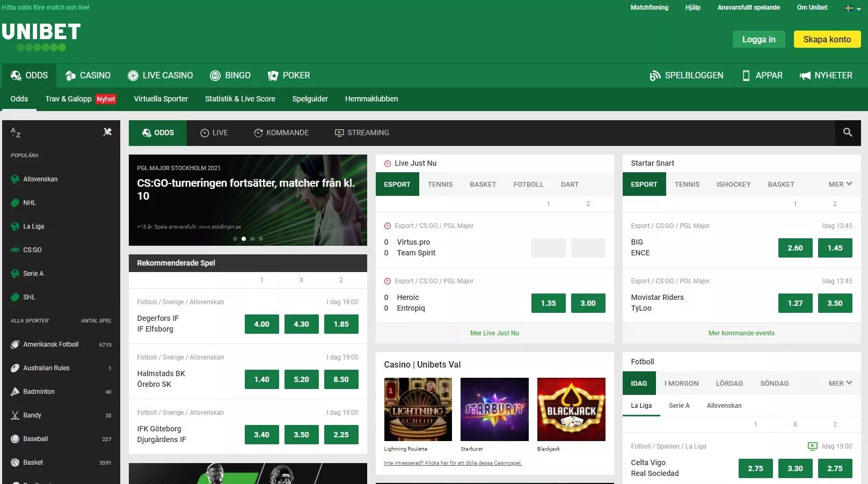868x484 pixels.
Task: Open Ansvarsfullt spelande link
Action: click(748, 8)
